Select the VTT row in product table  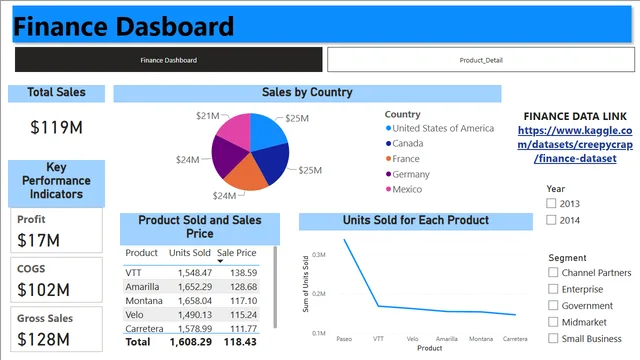tap(191, 273)
